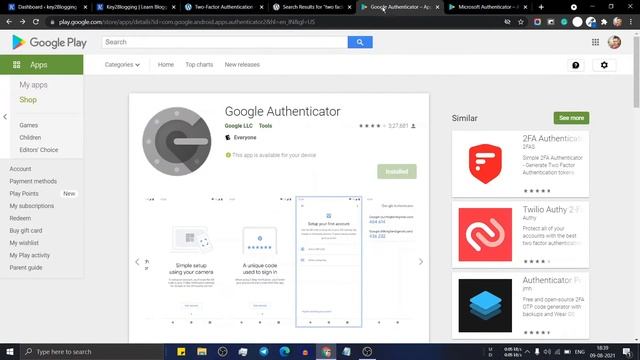This screenshot has width=640, height=360.
Task: Open My Play activity
Action: [x=30, y=255]
